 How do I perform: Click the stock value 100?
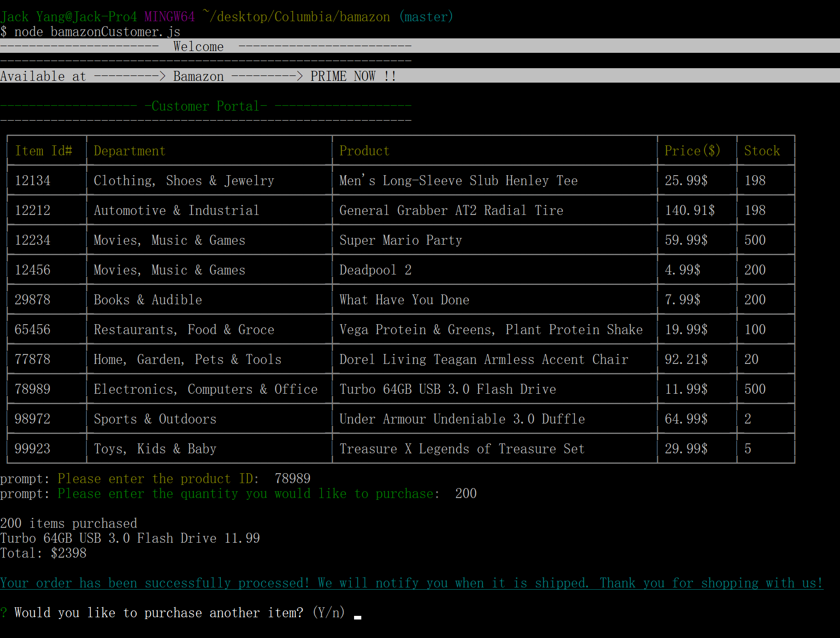tap(755, 330)
